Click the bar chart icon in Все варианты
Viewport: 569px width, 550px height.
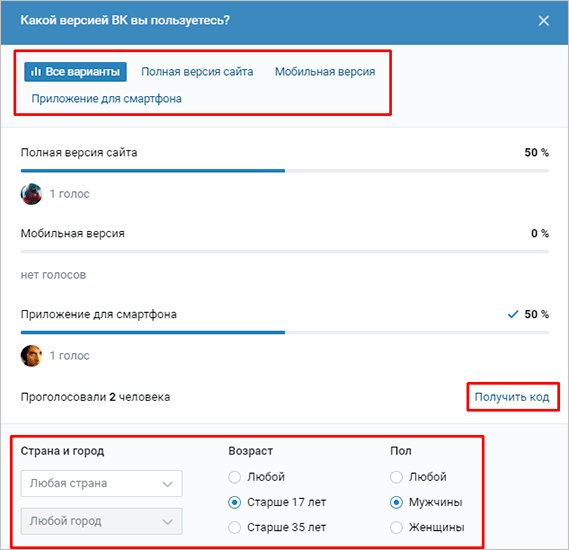pos(36,72)
